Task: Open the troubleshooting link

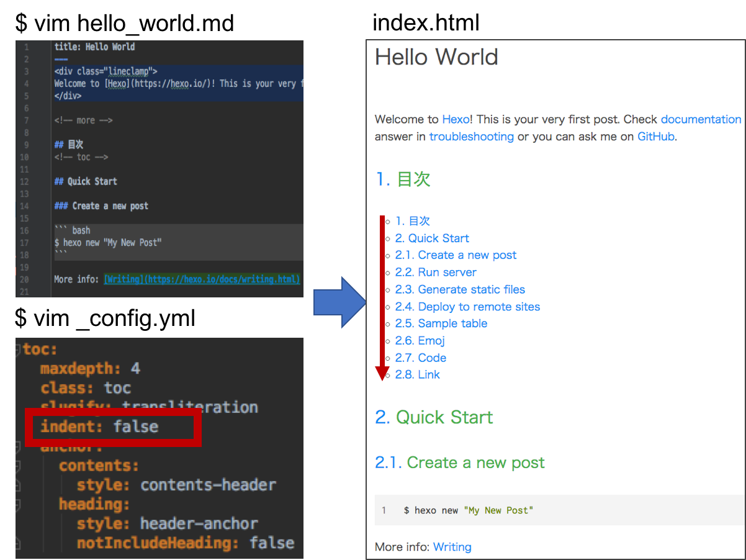Action: tap(472, 137)
